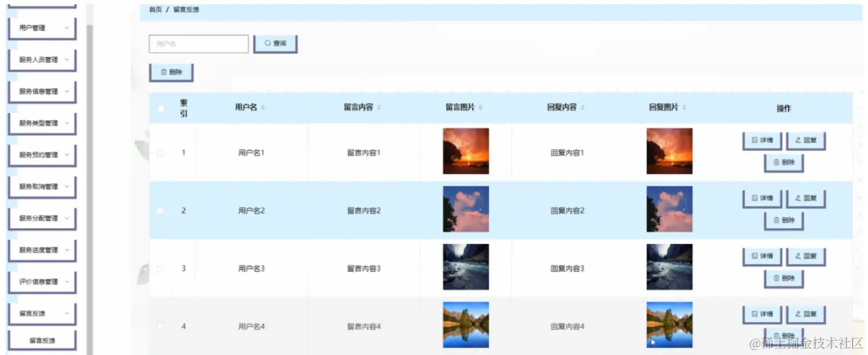Check the select-all checkbox in table header
Viewport: 868px width, 355px height.
coord(161,109)
